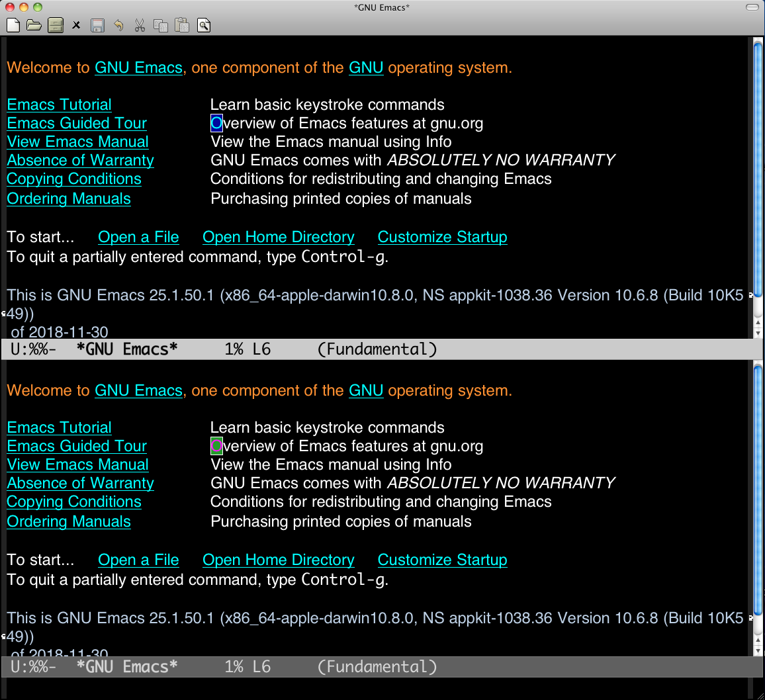Click the L6 line number in lower mode line
Viewport: 765px width, 700px height.
[x=261, y=667]
